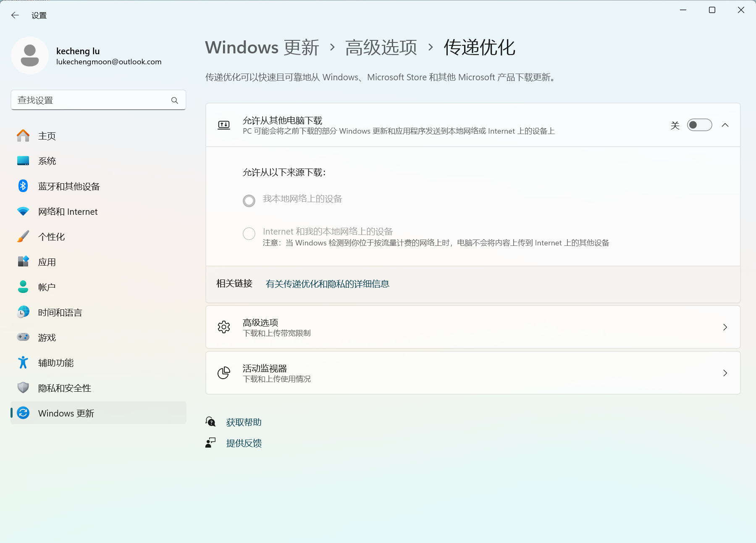Click the Bluetooth icon in sidebar

23,186
